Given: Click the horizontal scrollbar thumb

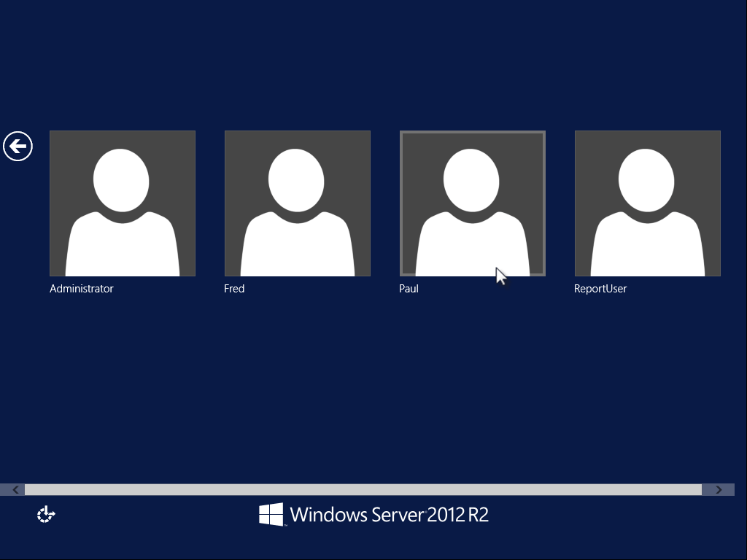Looking at the screenshot, I should (x=363, y=489).
